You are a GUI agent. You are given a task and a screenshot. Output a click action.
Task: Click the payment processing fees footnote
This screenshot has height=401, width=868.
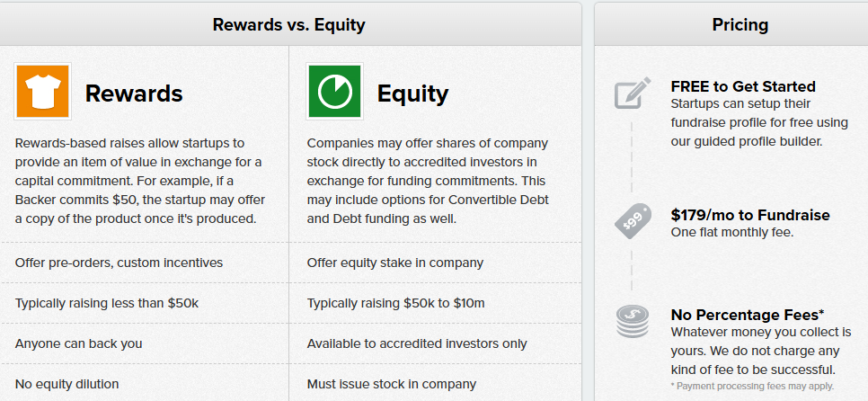(752, 386)
